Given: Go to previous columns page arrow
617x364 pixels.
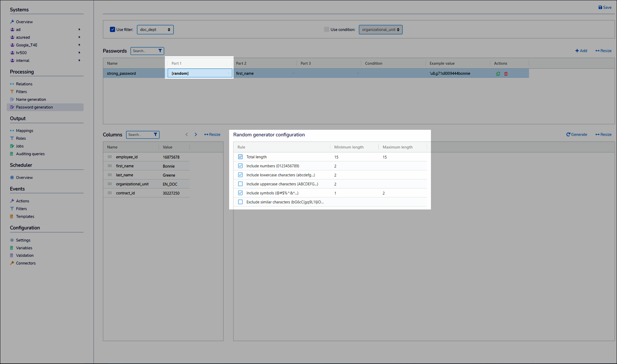Looking at the screenshot, I should tap(187, 135).
